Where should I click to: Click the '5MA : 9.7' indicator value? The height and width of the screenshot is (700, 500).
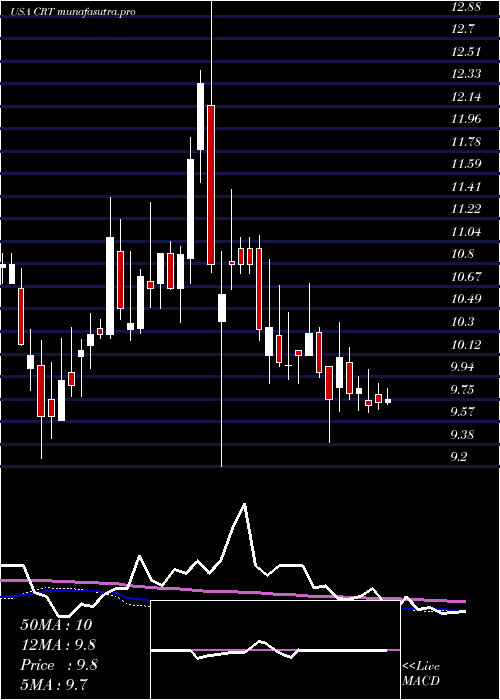[x=54, y=684]
